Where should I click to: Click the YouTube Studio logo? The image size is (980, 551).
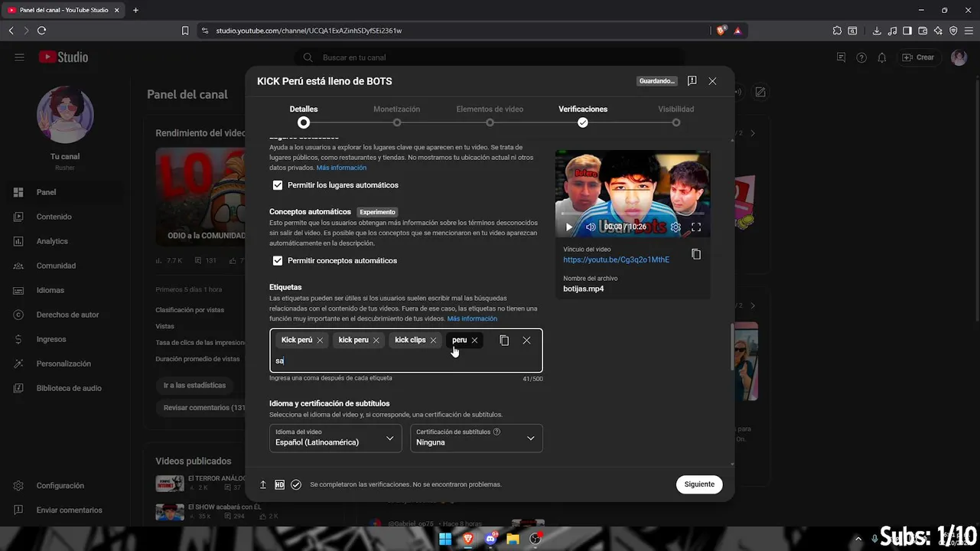pos(63,57)
